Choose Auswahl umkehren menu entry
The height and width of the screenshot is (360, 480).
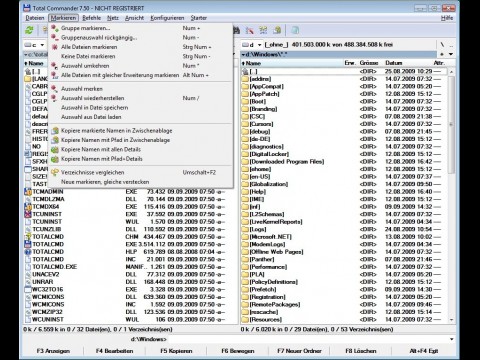coord(140,66)
